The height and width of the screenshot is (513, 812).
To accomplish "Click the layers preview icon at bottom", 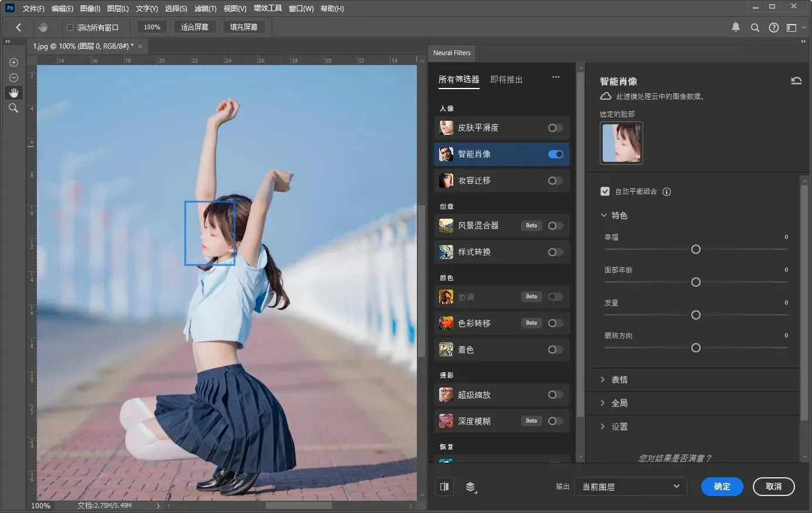I will click(x=471, y=487).
